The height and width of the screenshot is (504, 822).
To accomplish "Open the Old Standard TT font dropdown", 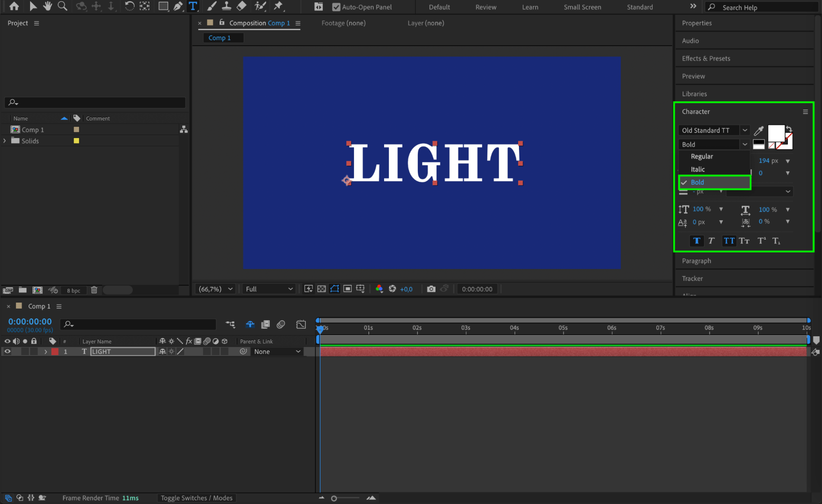I will click(x=745, y=130).
